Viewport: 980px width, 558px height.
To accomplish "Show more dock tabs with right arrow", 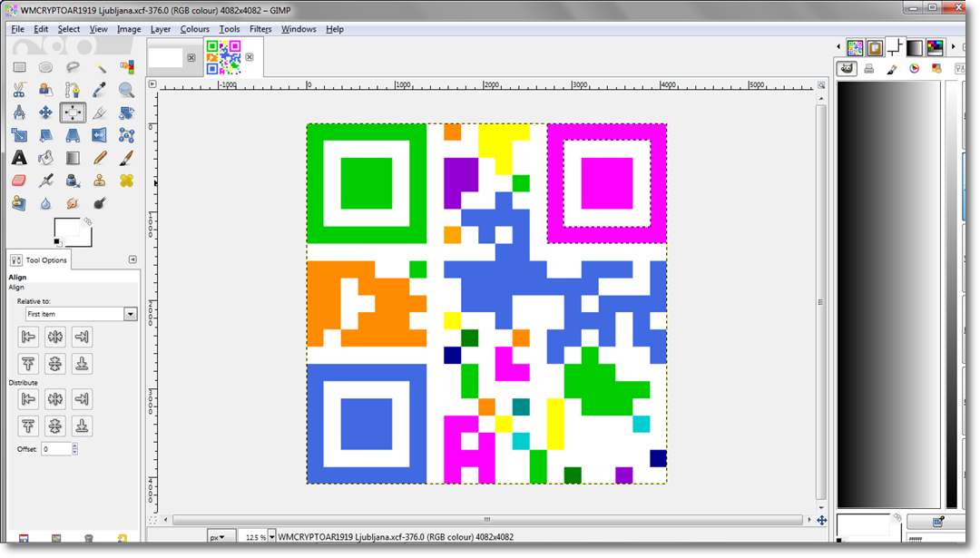I will 953,47.
